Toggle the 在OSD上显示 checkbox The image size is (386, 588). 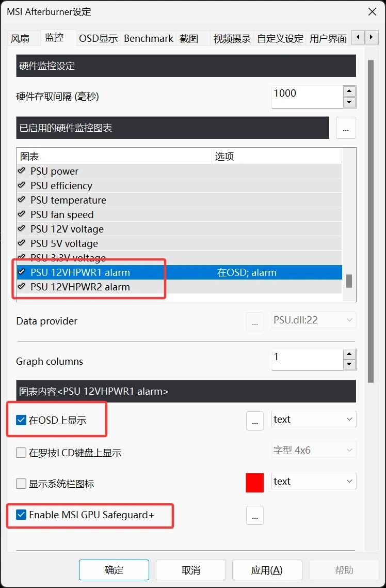[21, 420]
